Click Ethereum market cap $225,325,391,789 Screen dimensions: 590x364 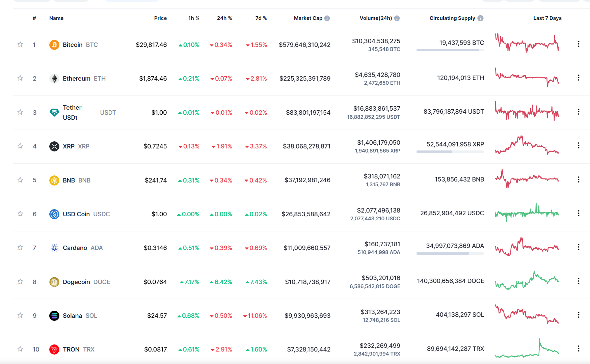[305, 78]
